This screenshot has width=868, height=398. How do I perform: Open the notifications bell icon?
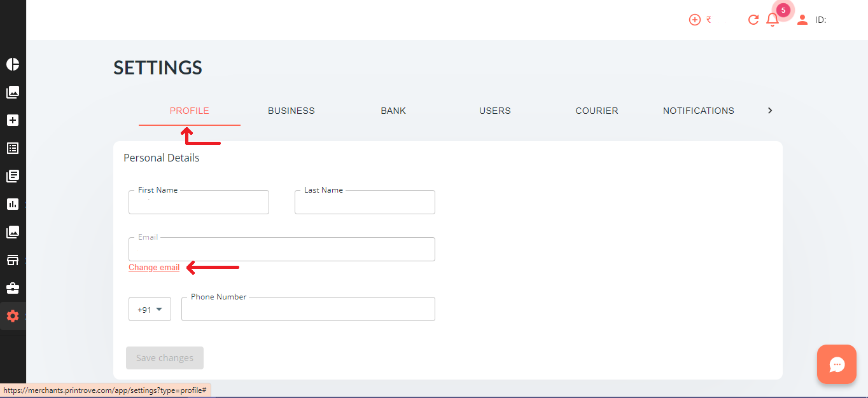coord(773,20)
